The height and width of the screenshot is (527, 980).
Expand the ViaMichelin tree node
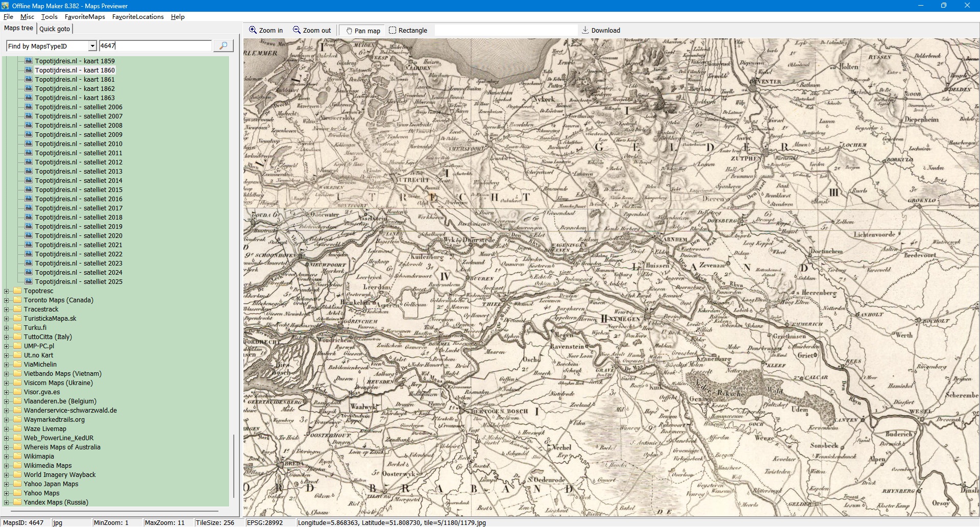pyautogui.click(x=7, y=365)
